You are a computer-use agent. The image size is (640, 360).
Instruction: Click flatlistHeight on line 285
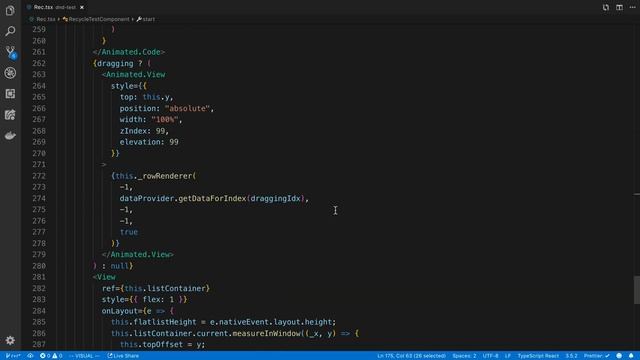(165, 322)
